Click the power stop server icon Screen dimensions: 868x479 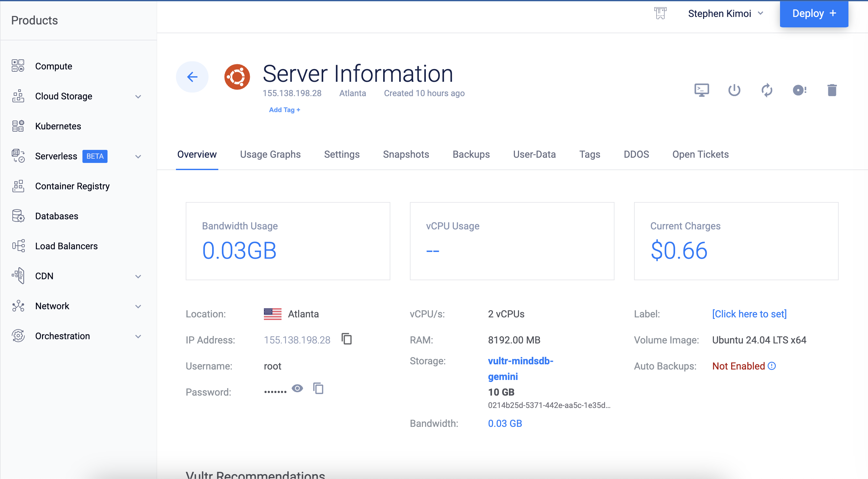734,90
